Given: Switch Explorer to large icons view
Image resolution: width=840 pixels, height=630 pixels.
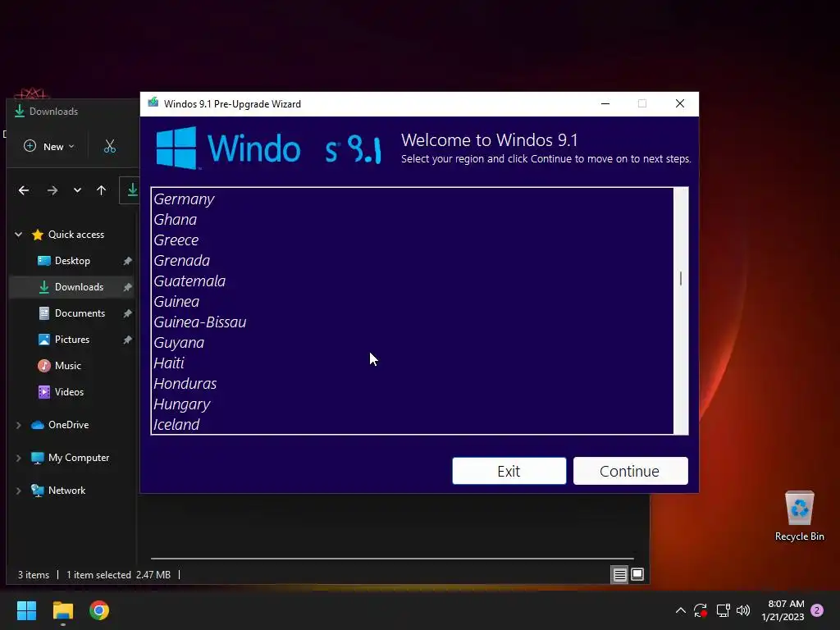Looking at the screenshot, I should pos(637,575).
